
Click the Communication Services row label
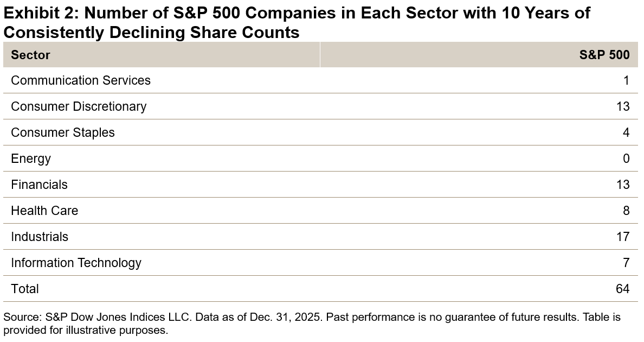click(x=81, y=80)
